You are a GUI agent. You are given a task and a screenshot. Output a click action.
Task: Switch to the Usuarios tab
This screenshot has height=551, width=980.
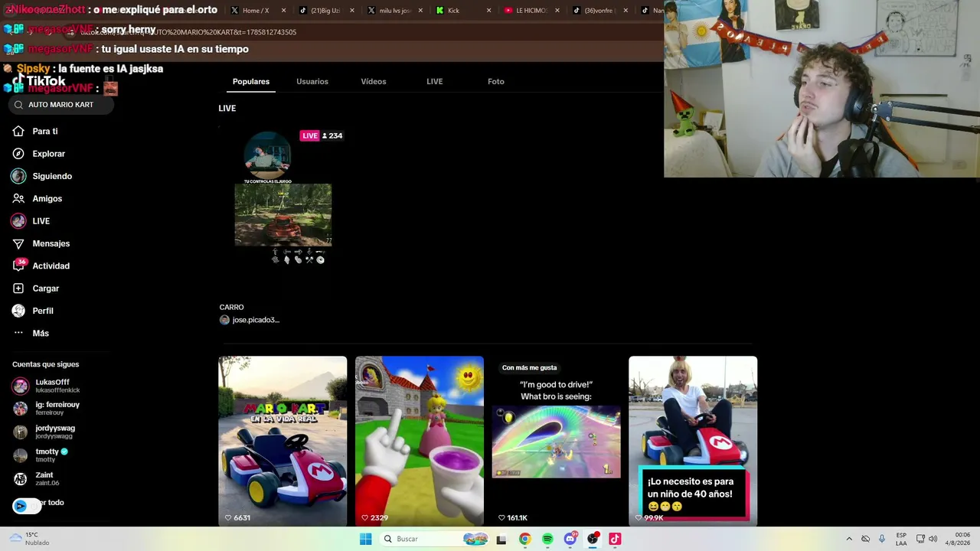tap(312, 81)
